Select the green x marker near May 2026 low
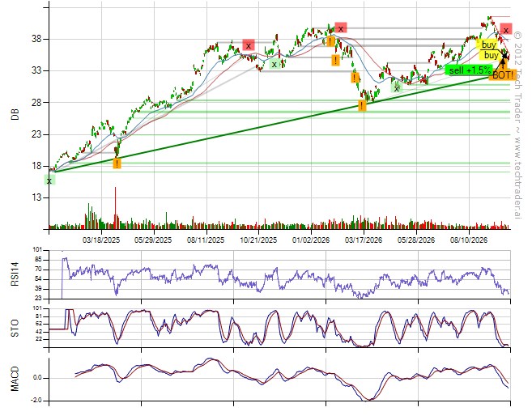 [396, 88]
